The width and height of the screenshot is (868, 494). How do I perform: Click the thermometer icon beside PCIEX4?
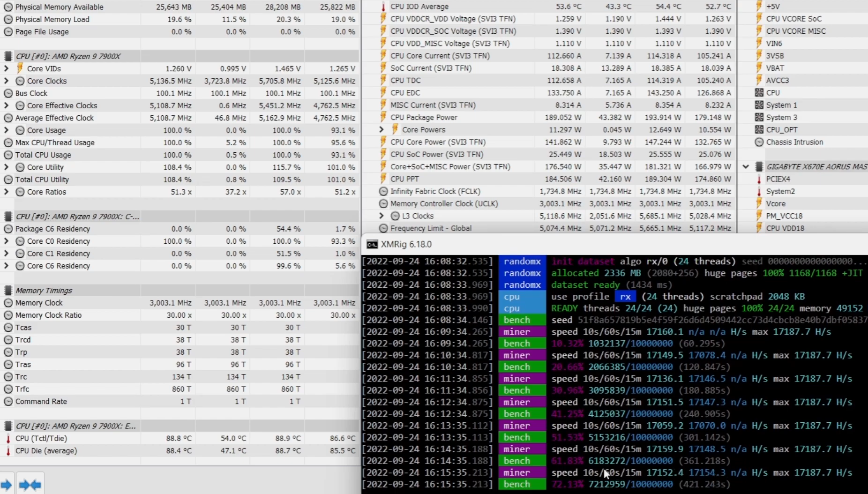tap(759, 179)
